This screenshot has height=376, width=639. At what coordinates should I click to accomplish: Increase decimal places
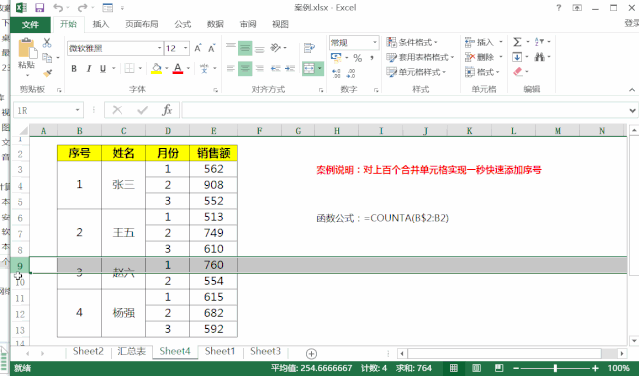tap(337, 73)
